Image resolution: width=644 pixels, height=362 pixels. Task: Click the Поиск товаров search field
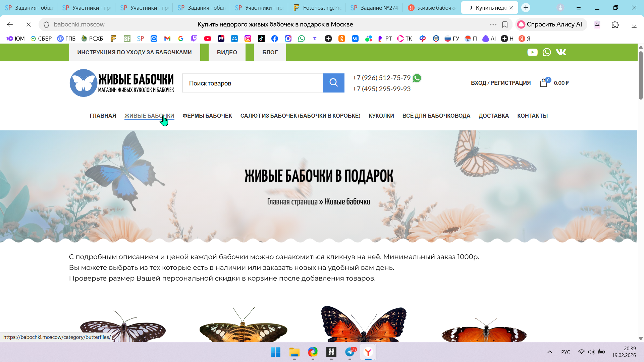tap(252, 83)
